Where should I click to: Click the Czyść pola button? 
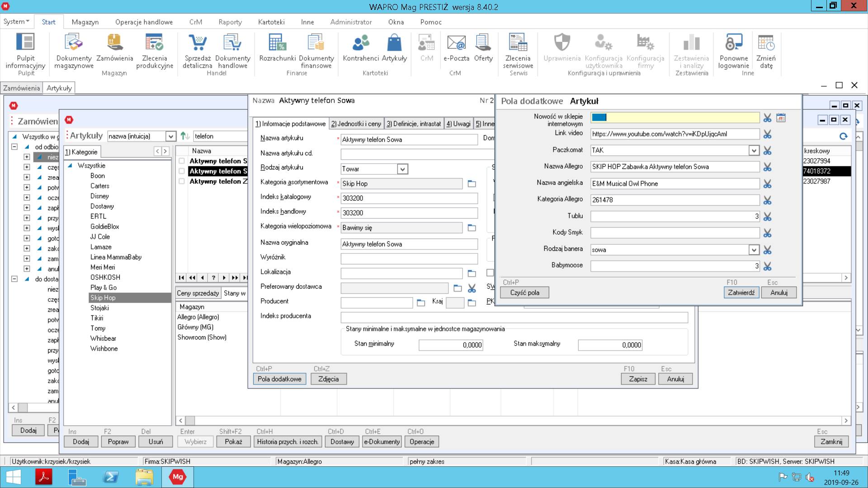[524, 292]
